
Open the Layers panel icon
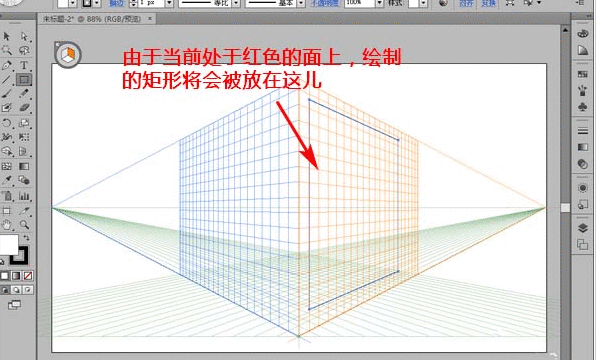[x=582, y=228]
